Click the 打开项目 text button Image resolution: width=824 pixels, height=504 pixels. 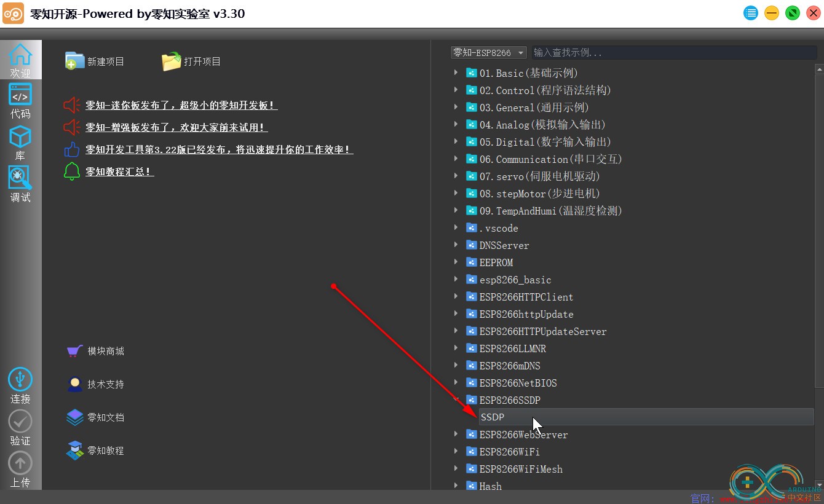(202, 61)
